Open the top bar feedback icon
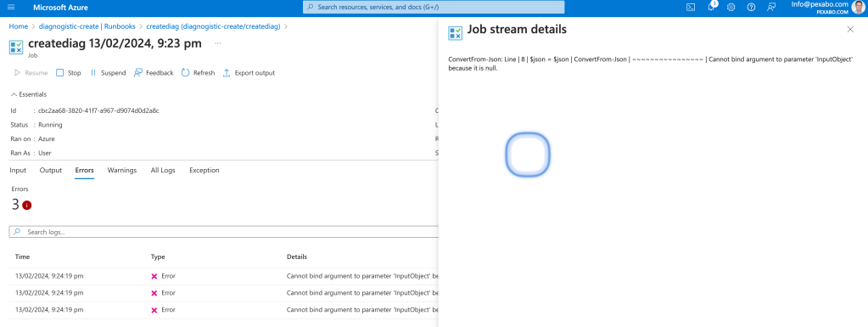This screenshot has height=327, width=868. pos(771,7)
